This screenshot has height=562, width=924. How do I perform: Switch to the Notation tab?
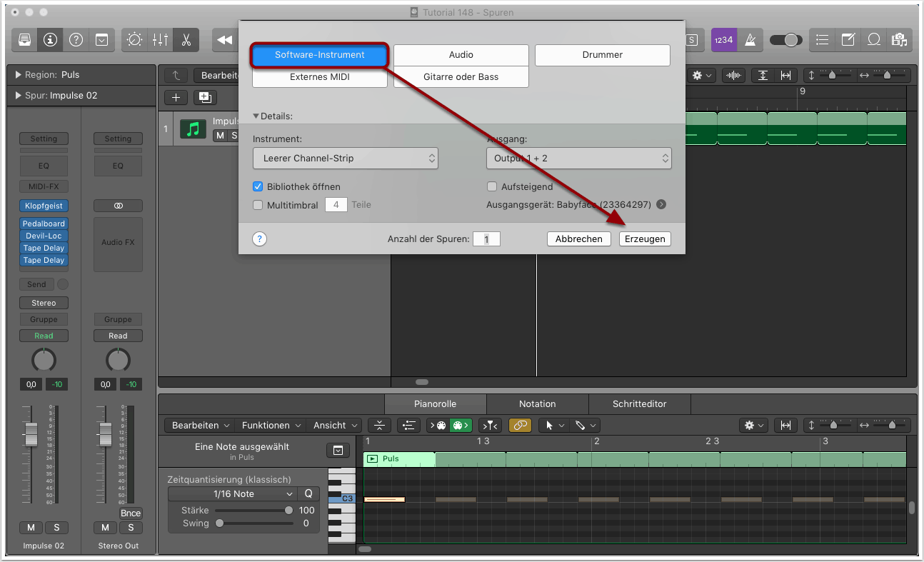click(537, 403)
